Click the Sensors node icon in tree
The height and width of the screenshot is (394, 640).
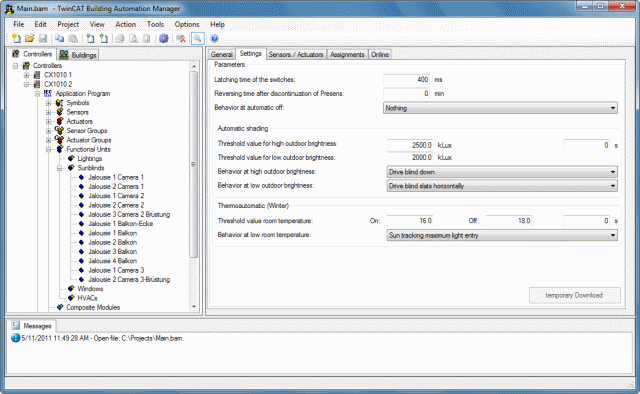pyautogui.click(x=60, y=112)
